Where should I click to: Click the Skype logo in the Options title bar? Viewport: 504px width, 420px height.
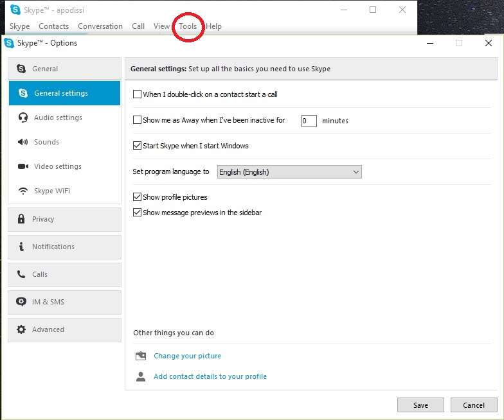9,43
